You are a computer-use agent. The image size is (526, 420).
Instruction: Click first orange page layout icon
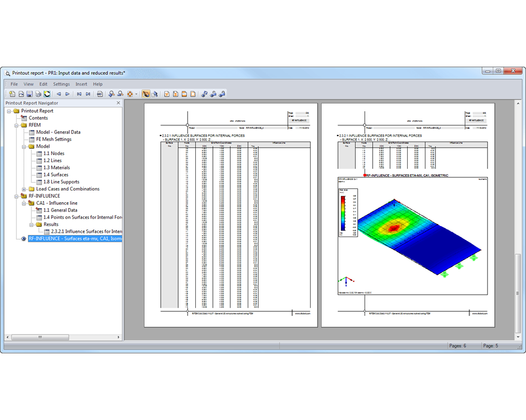coord(167,94)
